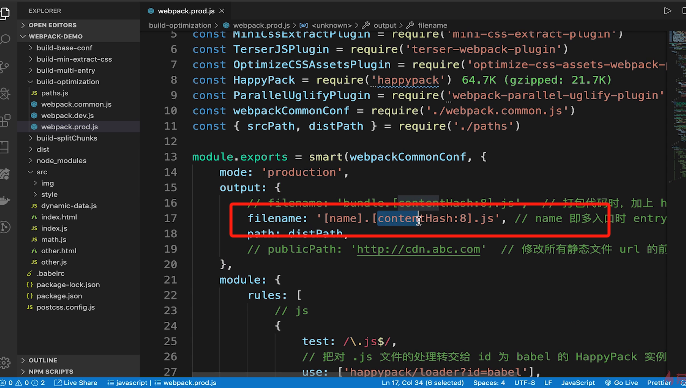Open webpack.dev.js in the file tree
The width and height of the screenshot is (686, 388).
(x=79, y=115)
